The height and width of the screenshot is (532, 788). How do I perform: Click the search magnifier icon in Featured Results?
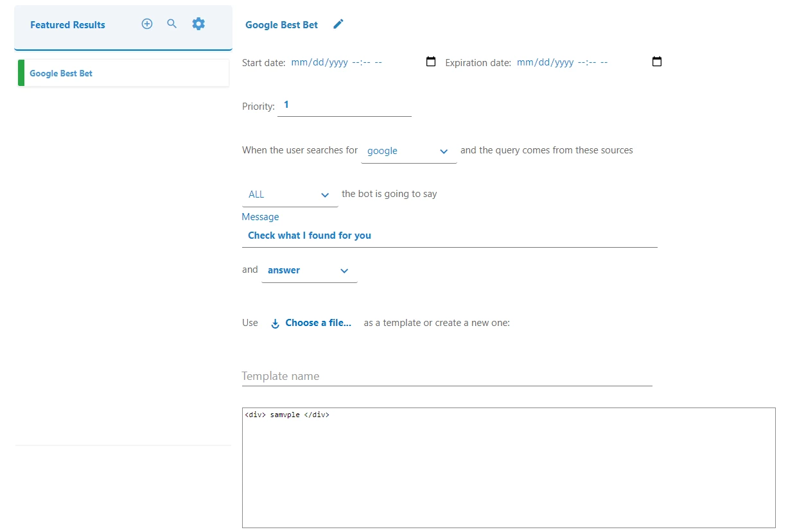[x=171, y=24]
